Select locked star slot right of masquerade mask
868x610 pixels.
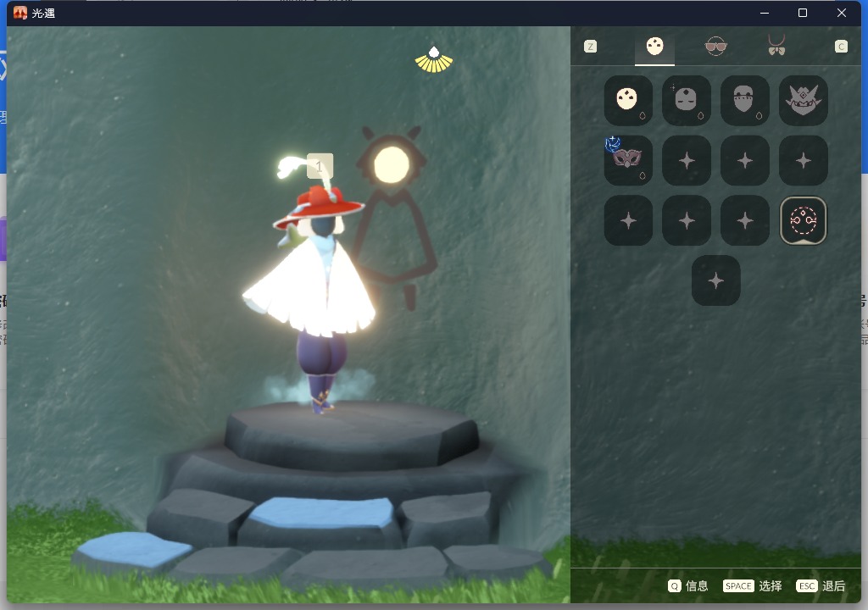687,160
